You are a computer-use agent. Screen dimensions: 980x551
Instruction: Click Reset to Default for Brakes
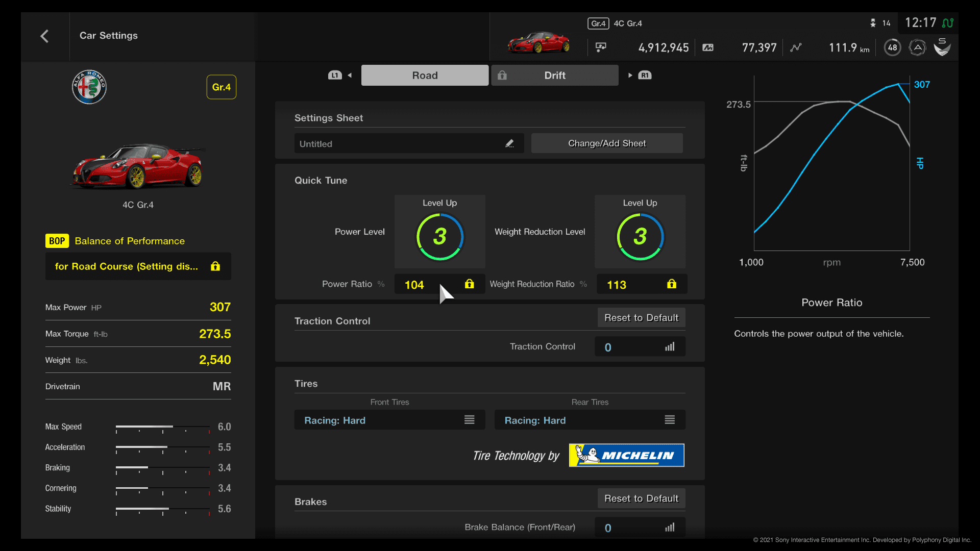click(641, 498)
